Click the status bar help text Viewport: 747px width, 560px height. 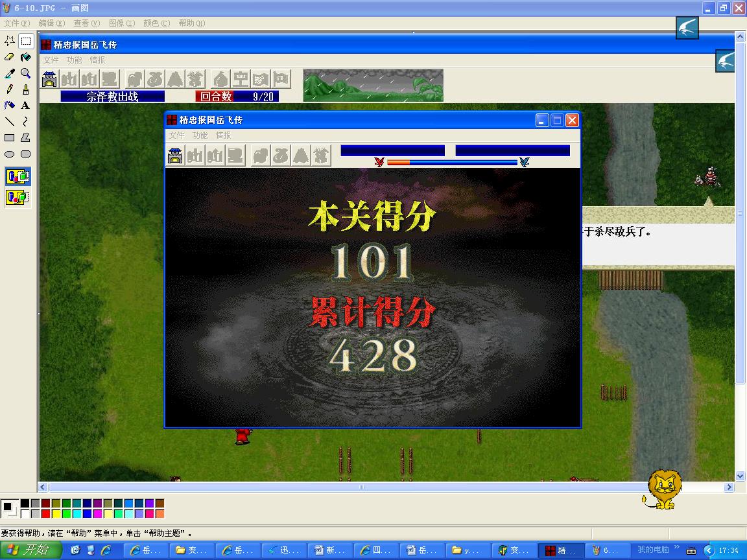click(x=97, y=533)
